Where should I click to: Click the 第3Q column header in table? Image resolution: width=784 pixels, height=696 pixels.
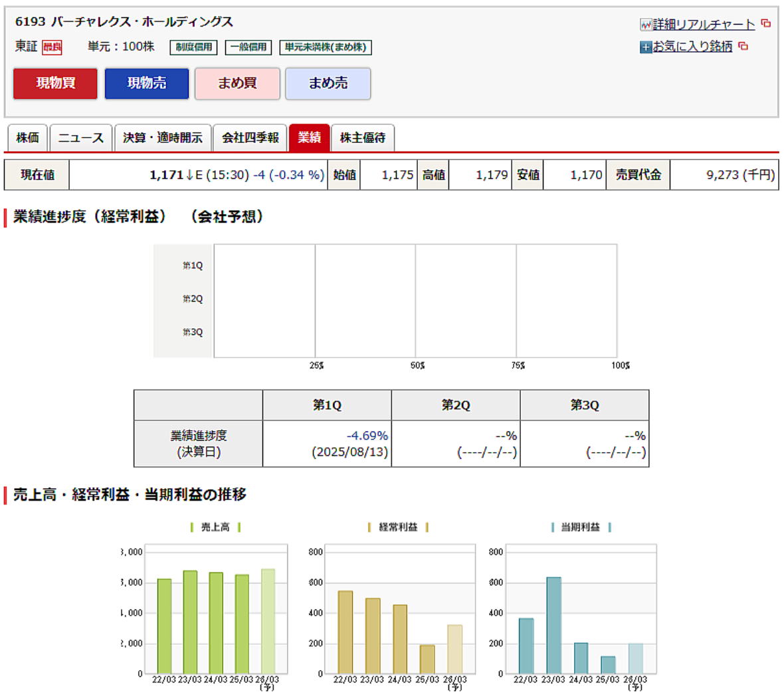tap(585, 406)
